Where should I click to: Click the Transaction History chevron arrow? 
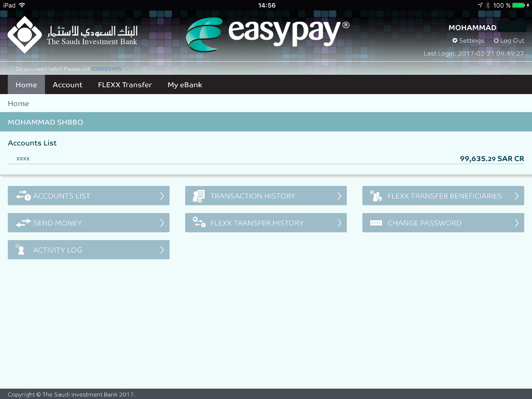click(x=339, y=196)
